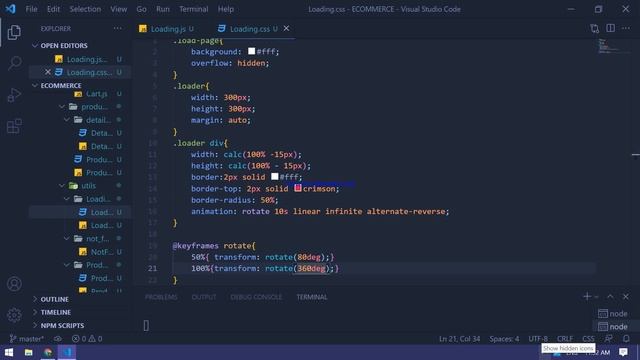Screen dimensions: 640x360
Task: Select the second node terminal instance
Action: click(x=613, y=327)
